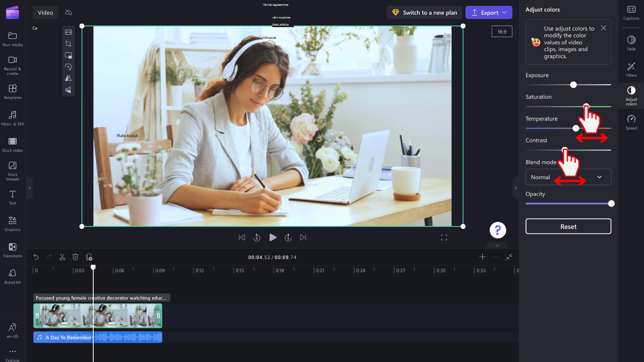Toggle the color adjustment tooltip closed
This screenshot has height=362, width=644.
pyautogui.click(x=604, y=27)
